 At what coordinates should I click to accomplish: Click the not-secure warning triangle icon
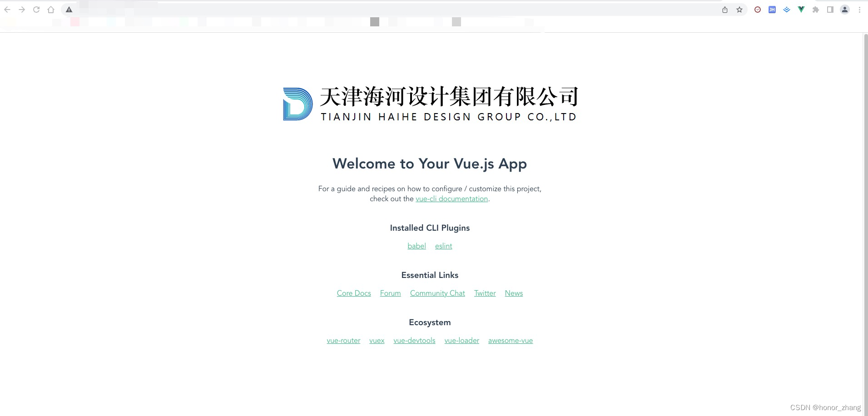[x=69, y=10]
